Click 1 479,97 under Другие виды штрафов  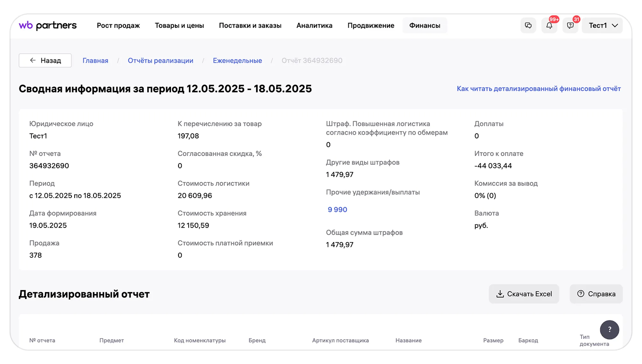tap(340, 175)
